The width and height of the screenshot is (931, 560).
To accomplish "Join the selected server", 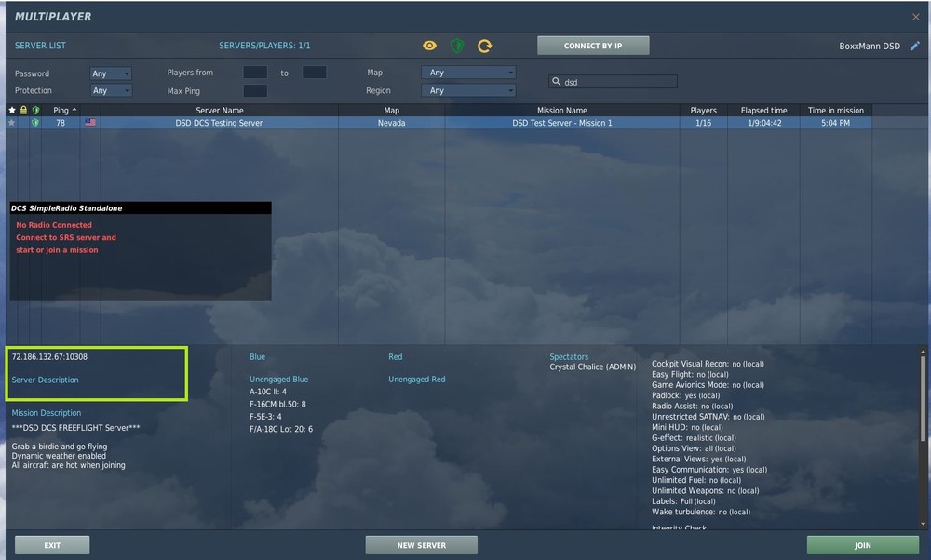I will (861, 544).
